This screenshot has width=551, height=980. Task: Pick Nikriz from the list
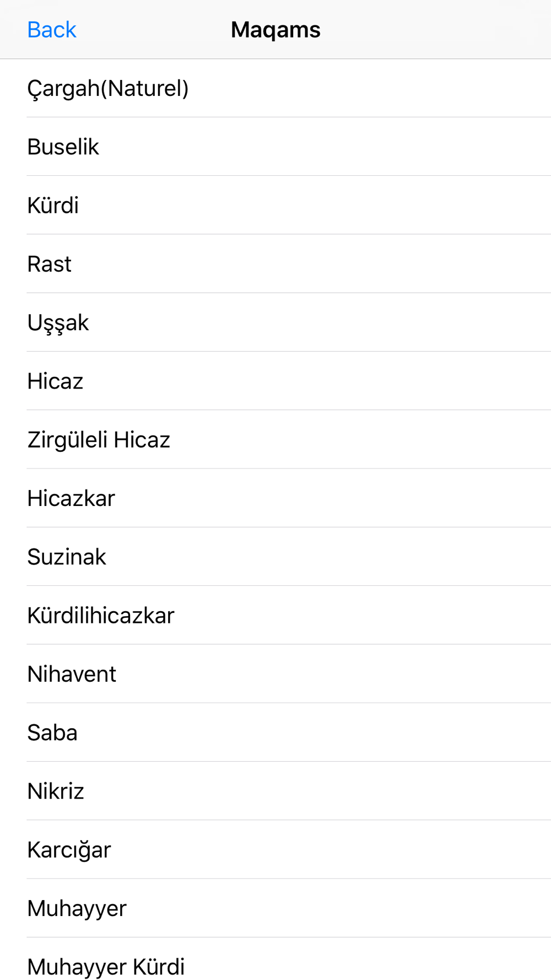[275, 791]
